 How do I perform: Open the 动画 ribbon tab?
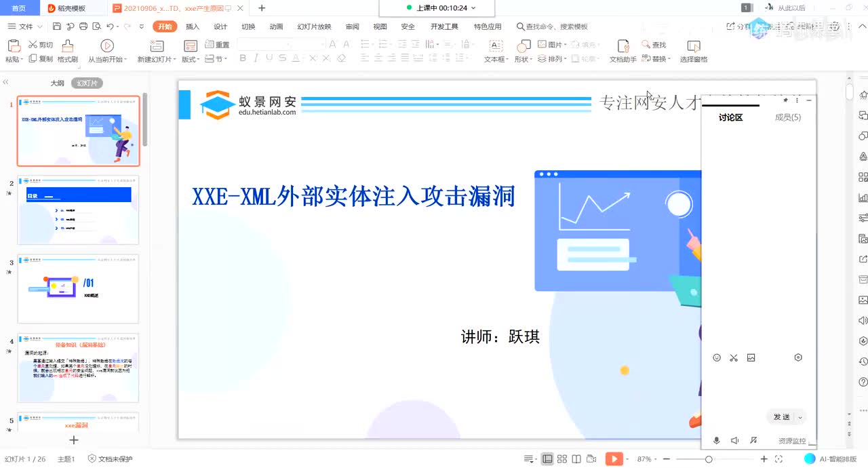[276, 26]
